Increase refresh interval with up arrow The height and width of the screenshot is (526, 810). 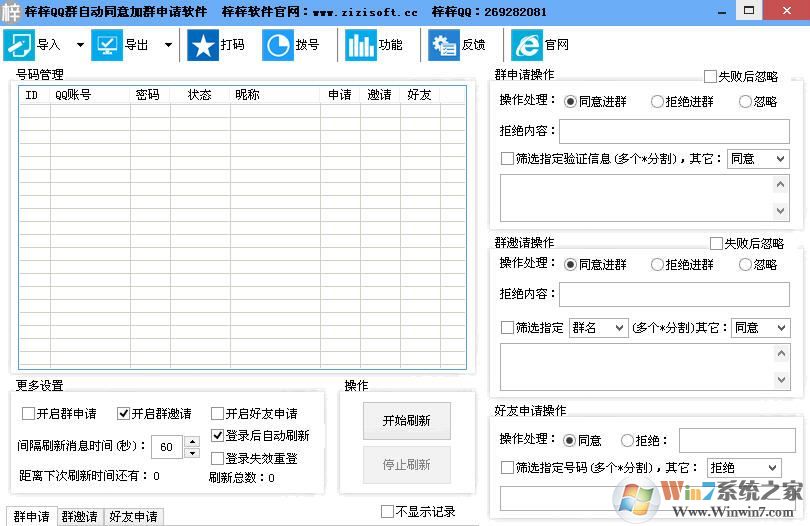(192, 441)
